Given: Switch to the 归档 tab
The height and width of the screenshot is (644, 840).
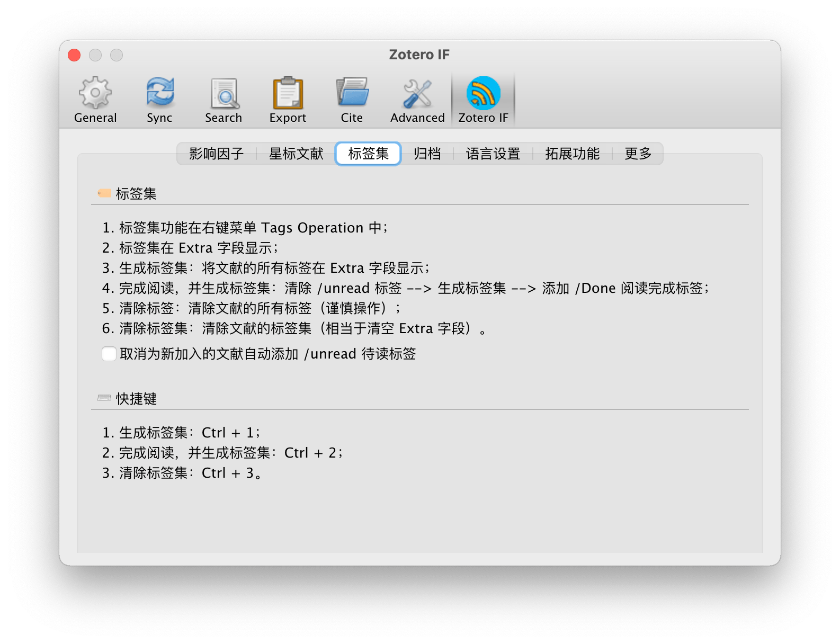Looking at the screenshot, I should point(427,154).
